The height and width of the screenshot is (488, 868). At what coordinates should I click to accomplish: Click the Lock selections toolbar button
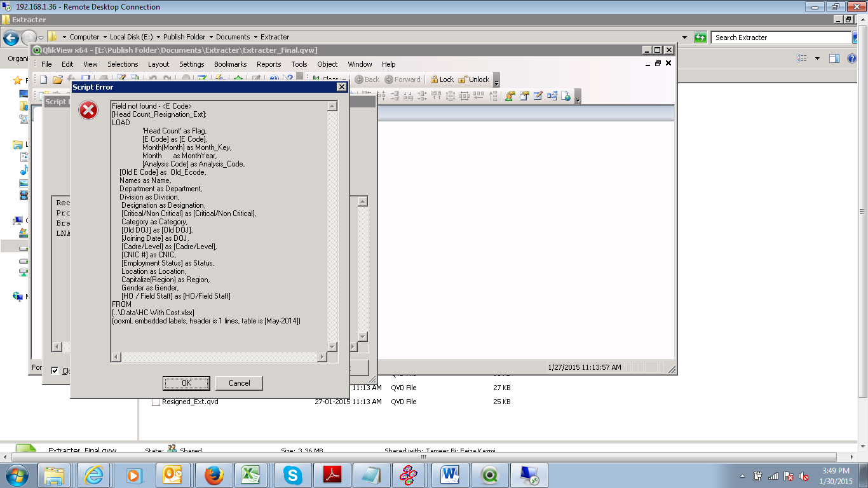pyautogui.click(x=442, y=79)
